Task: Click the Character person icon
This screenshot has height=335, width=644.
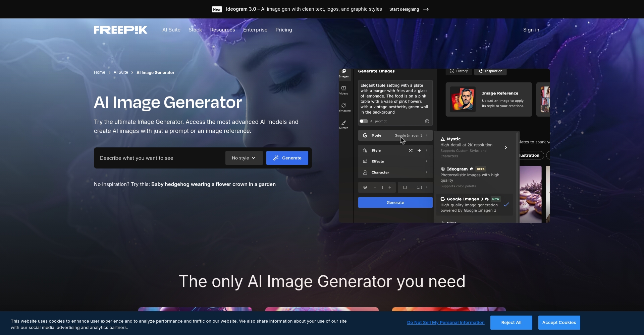Action: [x=365, y=173]
